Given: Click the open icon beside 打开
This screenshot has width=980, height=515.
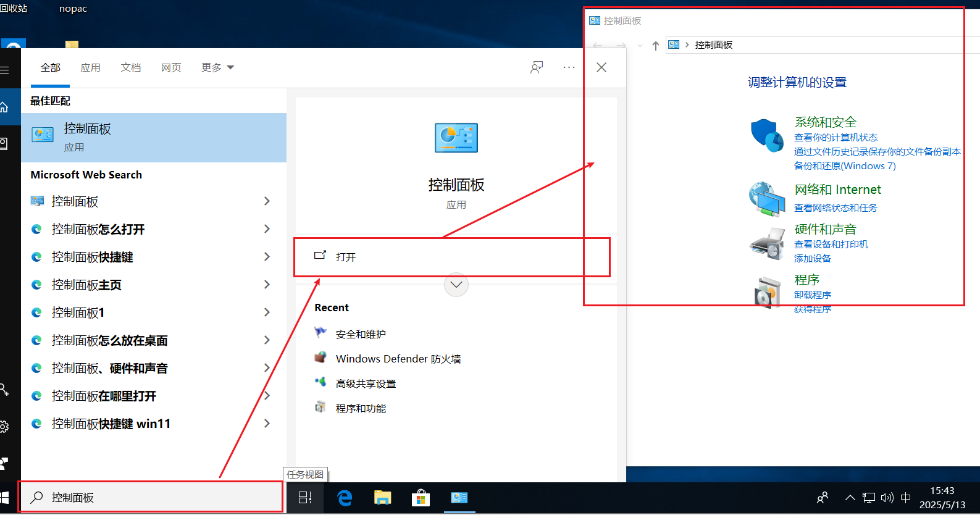Looking at the screenshot, I should pyautogui.click(x=320, y=255).
